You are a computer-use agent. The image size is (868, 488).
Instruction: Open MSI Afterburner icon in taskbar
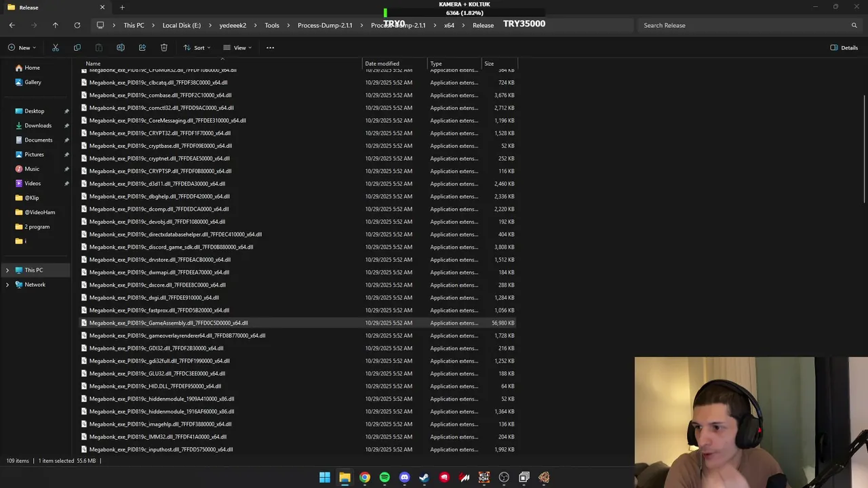tap(465, 477)
